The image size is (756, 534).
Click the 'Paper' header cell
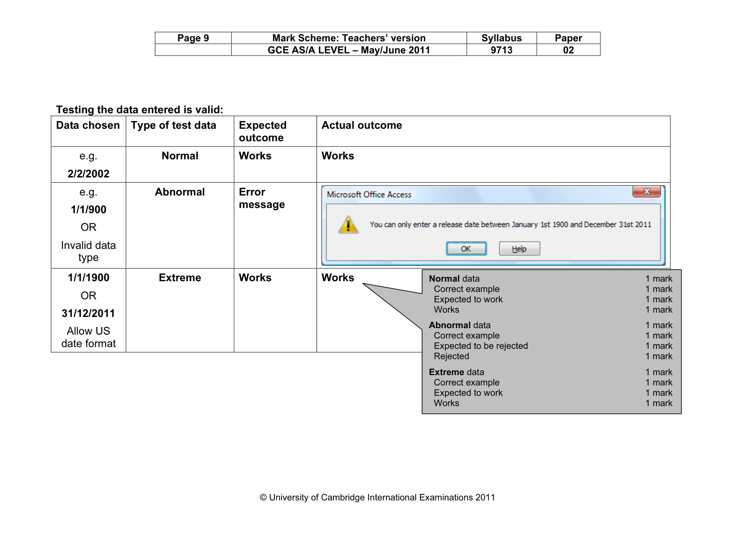point(568,38)
